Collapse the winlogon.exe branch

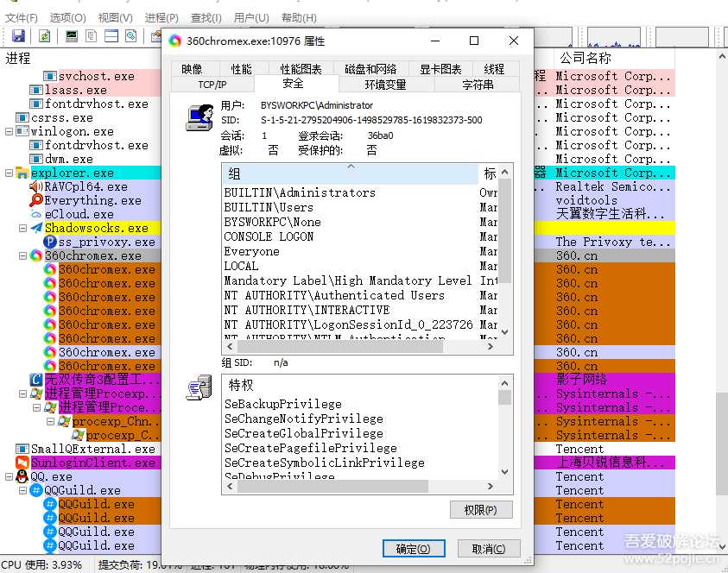9,132
